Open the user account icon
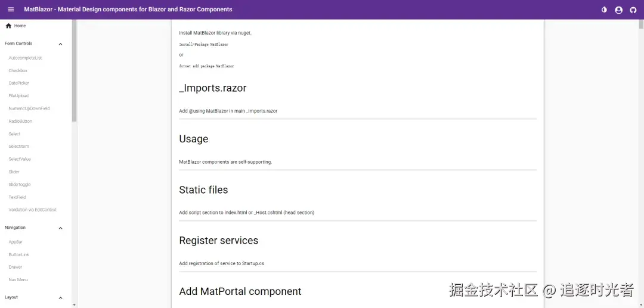The height and width of the screenshot is (308, 644). (618, 10)
